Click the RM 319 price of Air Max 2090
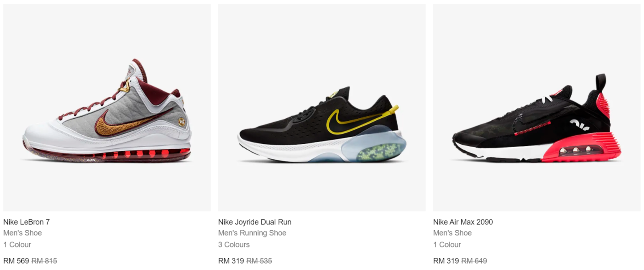This screenshot has width=644, height=270. click(x=446, y=261)
